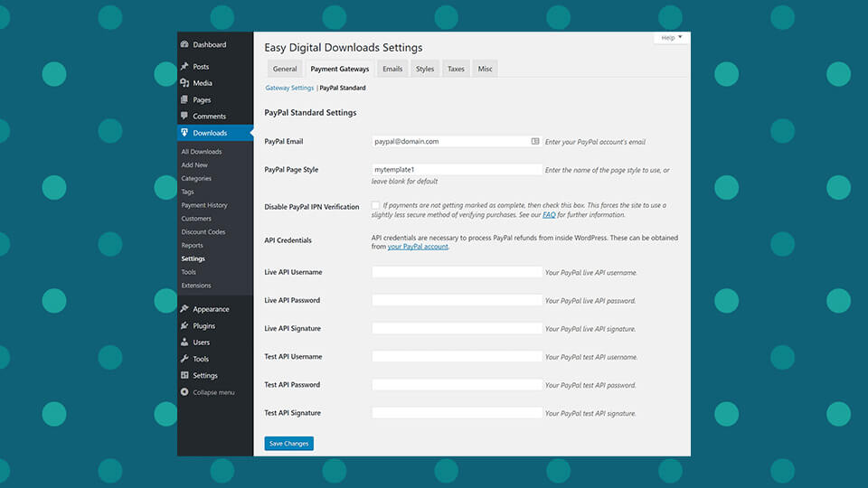Focus the Live API Username field
This screenshot has height=488, width=868.
pyautogui.click(x=457, y=272)
